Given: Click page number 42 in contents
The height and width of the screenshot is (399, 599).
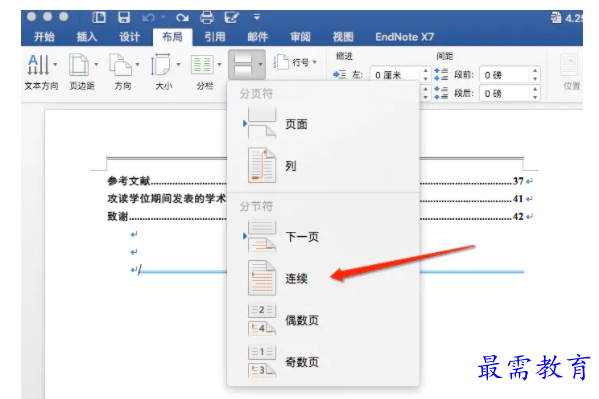Looking at the screenshot, I should (518, 216).
